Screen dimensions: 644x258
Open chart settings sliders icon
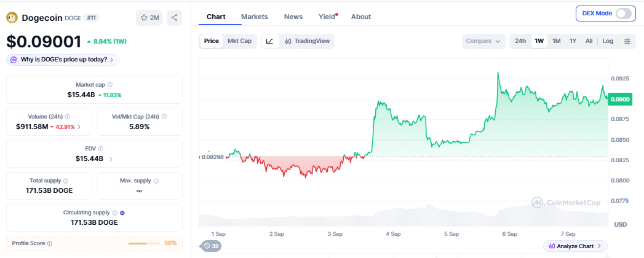(627, 41)
